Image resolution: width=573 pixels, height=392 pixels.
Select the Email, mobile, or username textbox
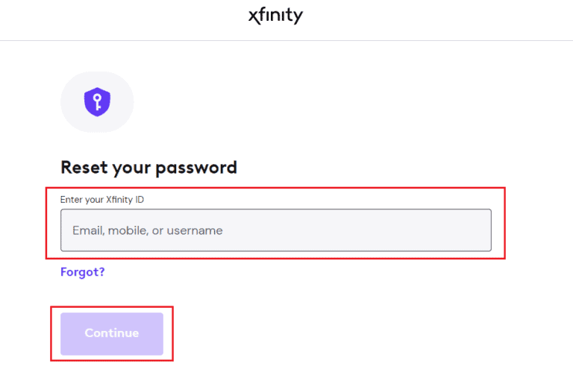[x=275, y=230]
